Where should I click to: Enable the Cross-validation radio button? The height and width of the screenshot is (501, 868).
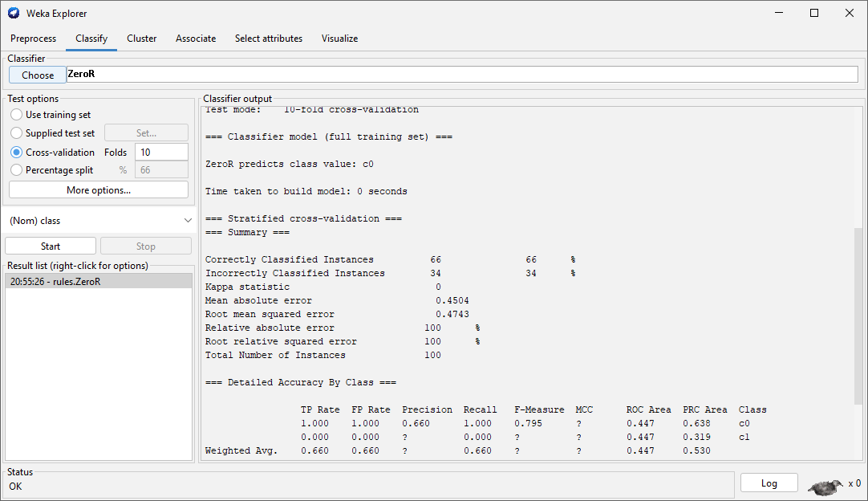coord(17,152)
